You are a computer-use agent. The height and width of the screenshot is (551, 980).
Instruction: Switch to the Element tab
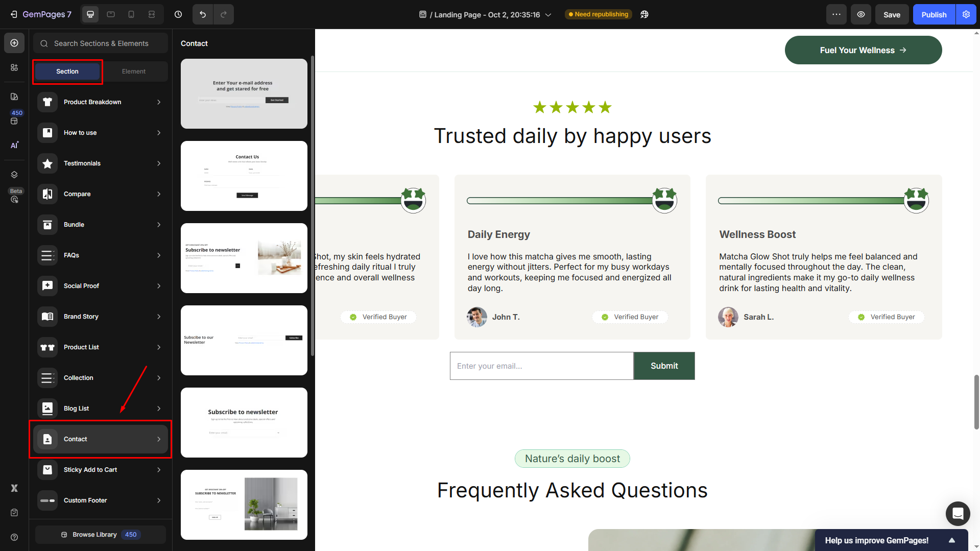point(134,71)
